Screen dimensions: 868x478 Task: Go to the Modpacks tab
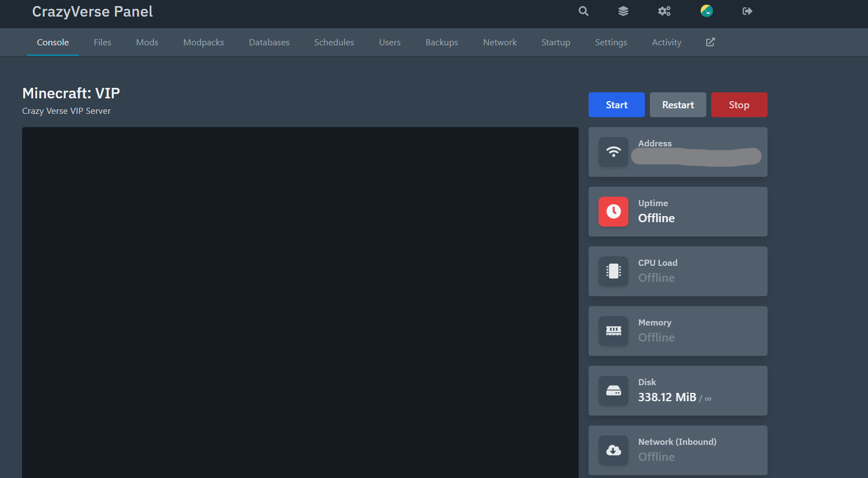pos(204,43)
